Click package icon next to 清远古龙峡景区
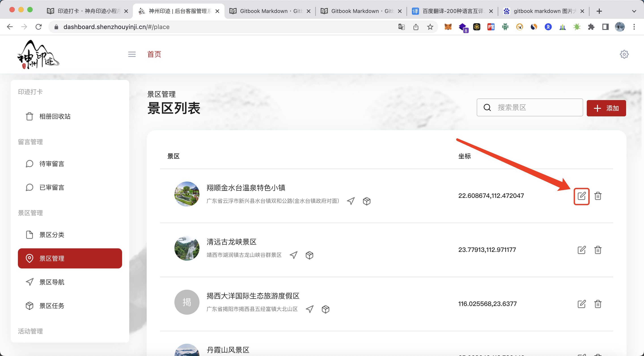Screen dimensions: 644x356 coord(309,255)
